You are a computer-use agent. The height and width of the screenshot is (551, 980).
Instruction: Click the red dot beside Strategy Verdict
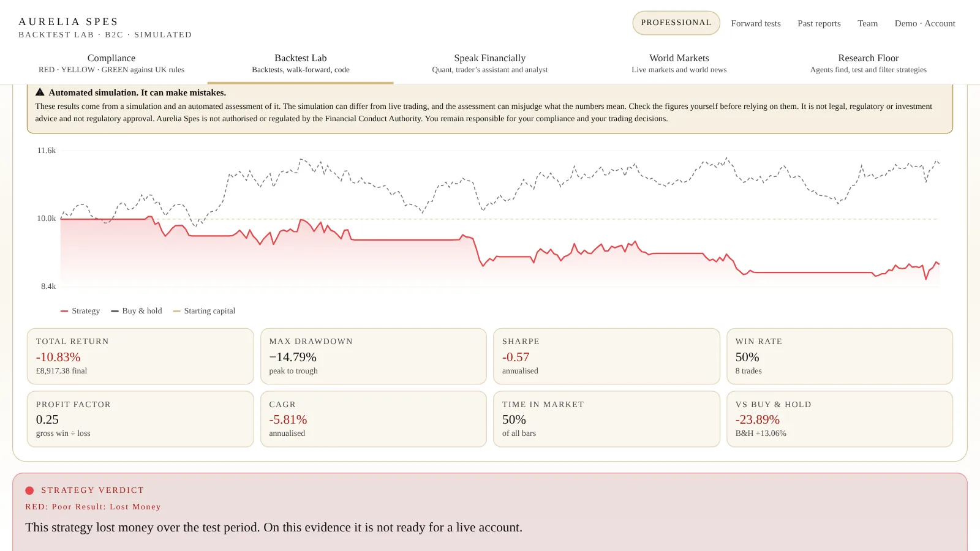[x=29, y=490]
